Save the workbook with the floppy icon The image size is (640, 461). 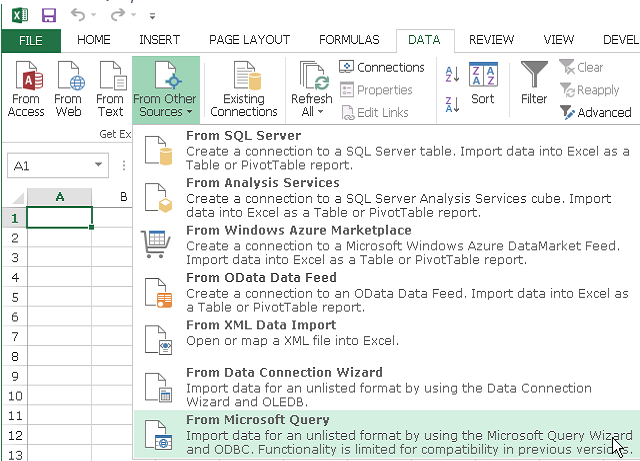point(49,16)
